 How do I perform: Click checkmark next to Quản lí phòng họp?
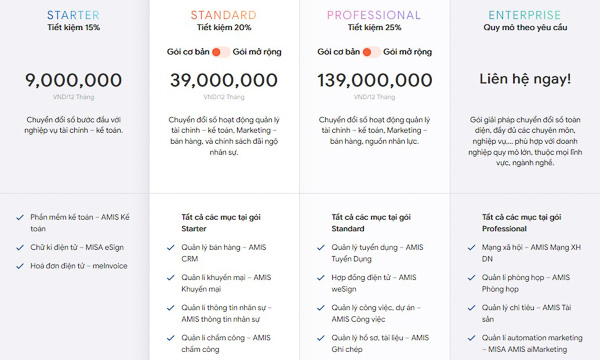[x=471, y=278]
